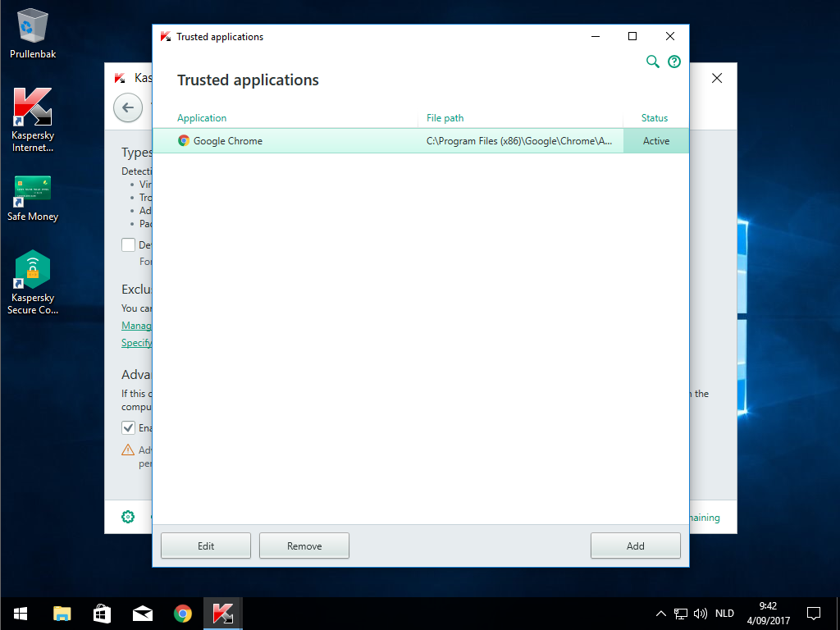Click the Kaspersky logo in the rear settings window title bar

(120, 78)
